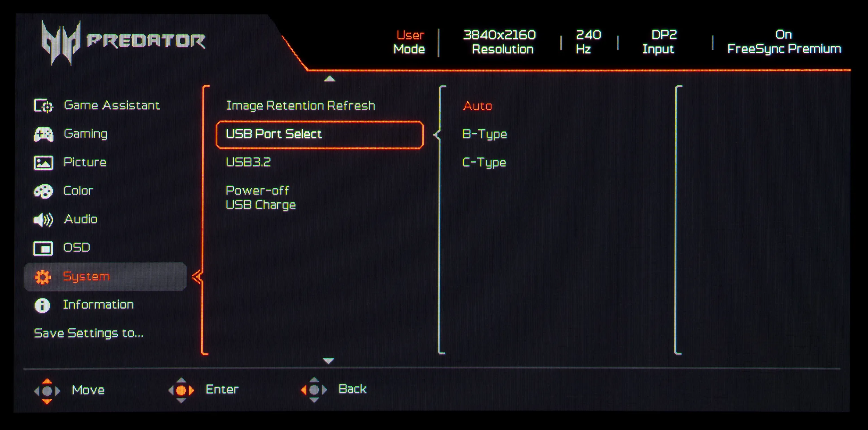Image resolution: width=868 pixels, height=430 pixels.
Task: Open the USB Port Select menu item
Action: 319,135
